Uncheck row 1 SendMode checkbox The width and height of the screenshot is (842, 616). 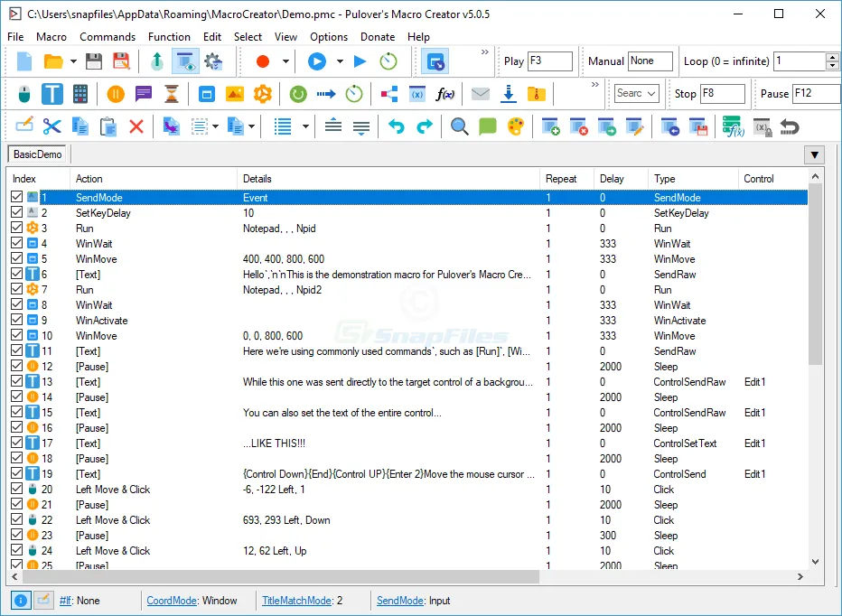(16, 197)
